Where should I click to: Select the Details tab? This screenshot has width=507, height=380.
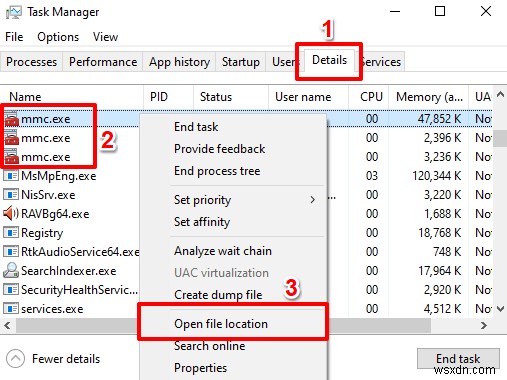[x=329, y=60]
